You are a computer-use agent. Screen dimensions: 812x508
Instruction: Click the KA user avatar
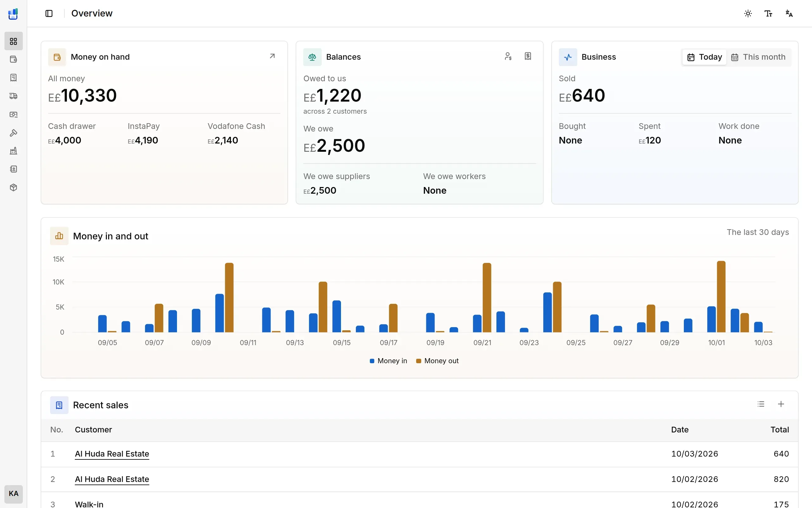tap(13, 494)
